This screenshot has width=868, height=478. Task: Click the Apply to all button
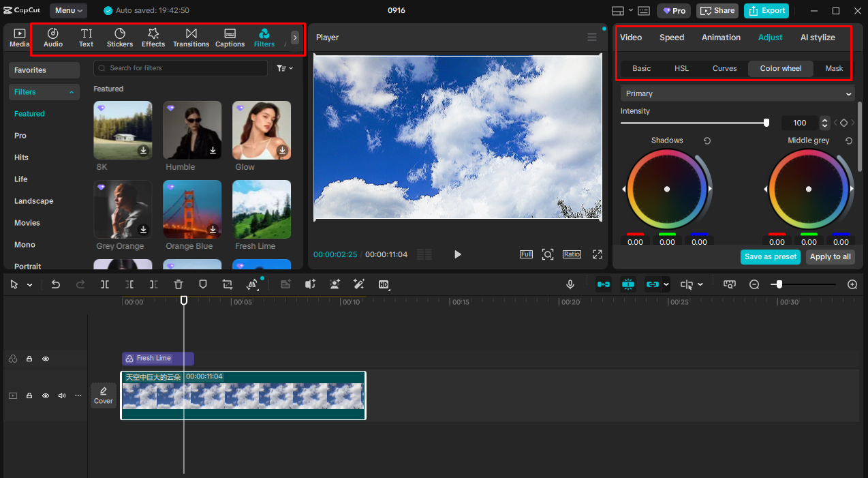pos(830,256)
